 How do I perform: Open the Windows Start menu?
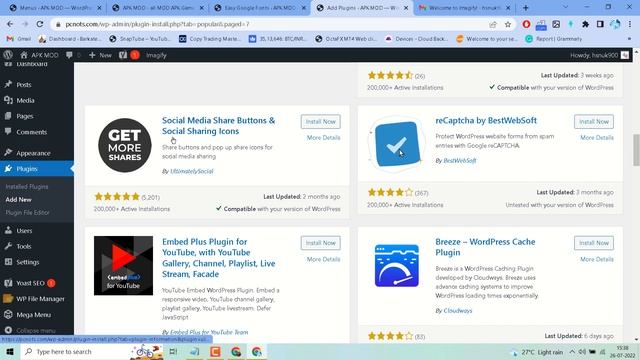pyautogui.click(x=10, y=351)
